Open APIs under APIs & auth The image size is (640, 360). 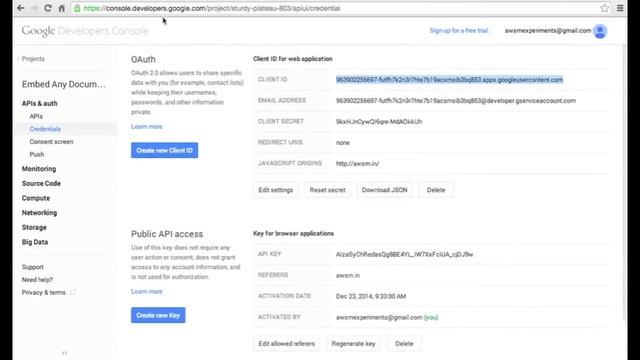tap(36, 116)
